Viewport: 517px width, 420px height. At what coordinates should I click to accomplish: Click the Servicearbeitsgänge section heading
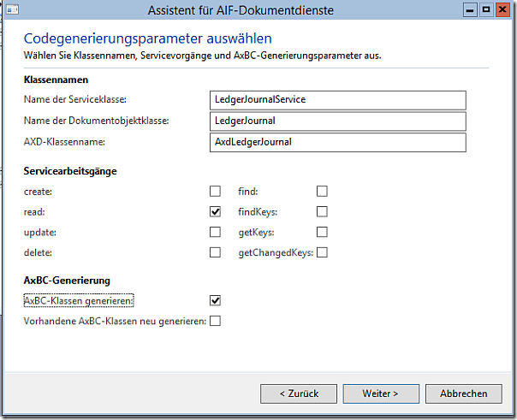pos(70,171)
